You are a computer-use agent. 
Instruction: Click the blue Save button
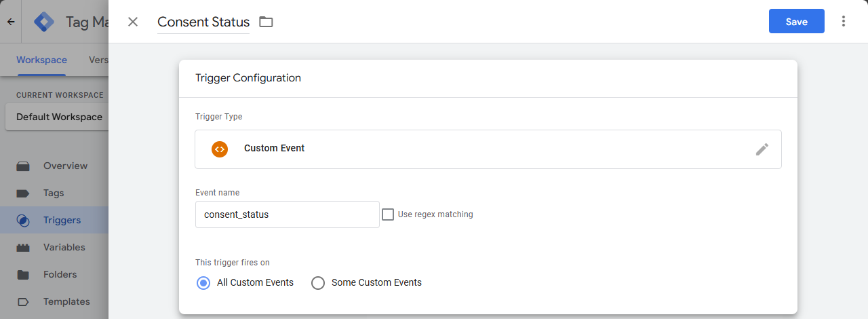coord(796,21)
